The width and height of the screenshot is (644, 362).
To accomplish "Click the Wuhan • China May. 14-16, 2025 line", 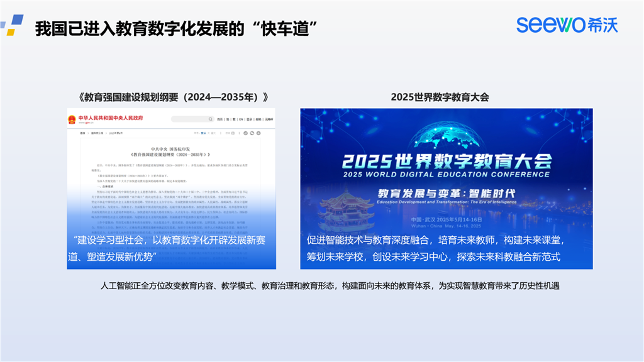I will pos(446,226).
